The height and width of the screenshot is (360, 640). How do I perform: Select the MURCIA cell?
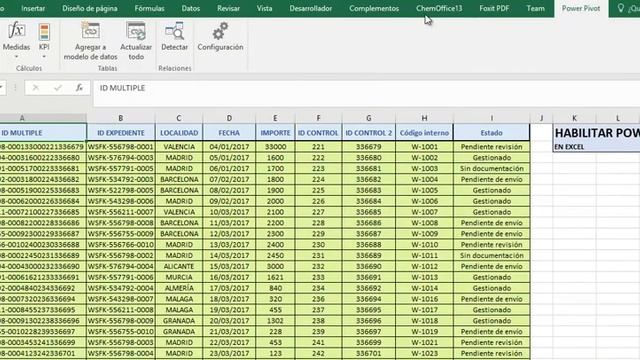pos(179,277)
